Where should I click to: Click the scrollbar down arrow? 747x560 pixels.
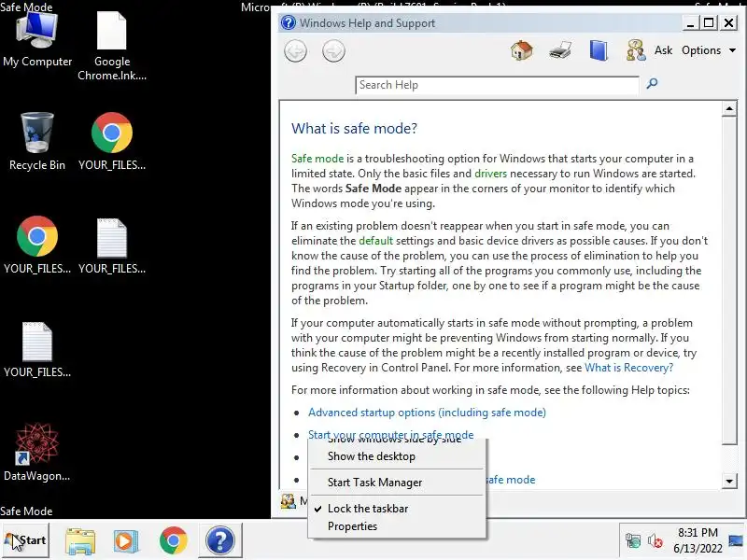click(x=729, y=481)
